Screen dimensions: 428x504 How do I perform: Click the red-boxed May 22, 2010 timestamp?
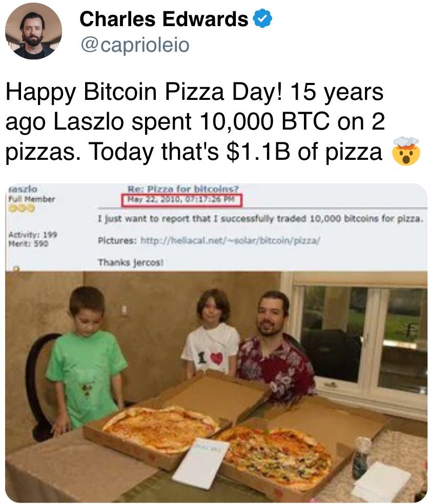(x=181, y=200)
